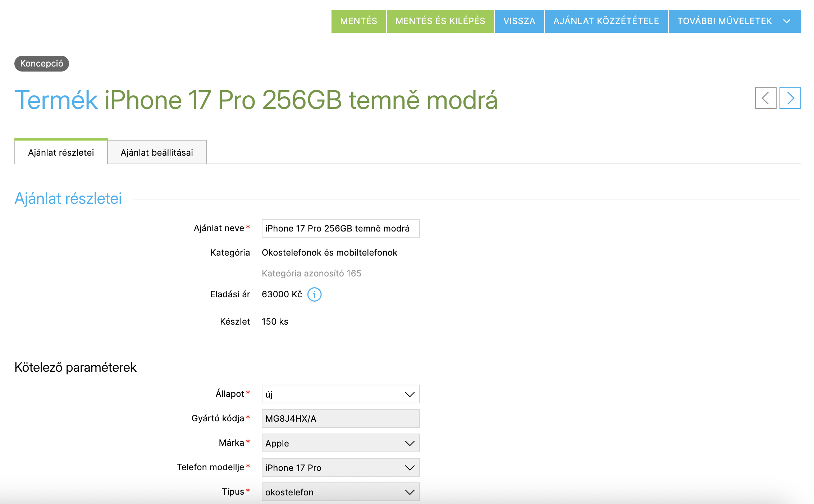Click the Kategória azonosító 165 text
This screenshot has width=814, height=504.
311,274
